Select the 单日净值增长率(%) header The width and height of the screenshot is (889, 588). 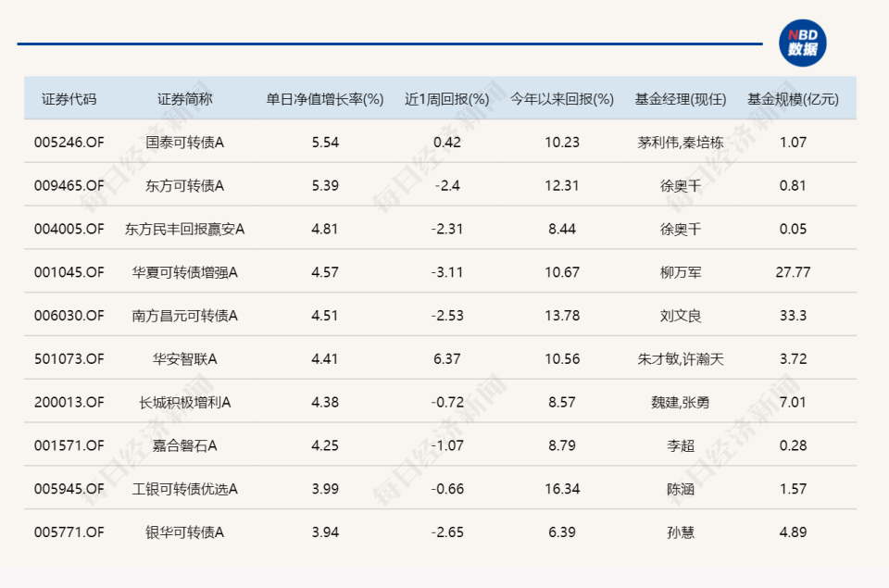tap(324, 96)
